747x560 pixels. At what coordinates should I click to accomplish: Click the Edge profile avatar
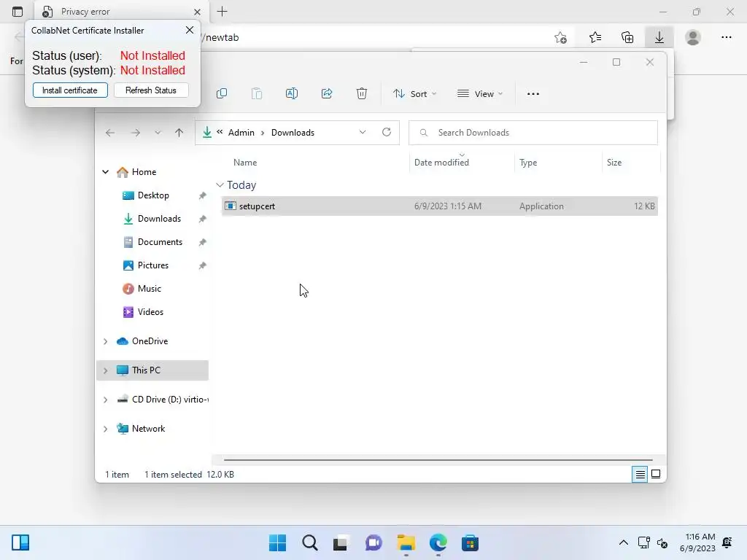coord(693,37)
